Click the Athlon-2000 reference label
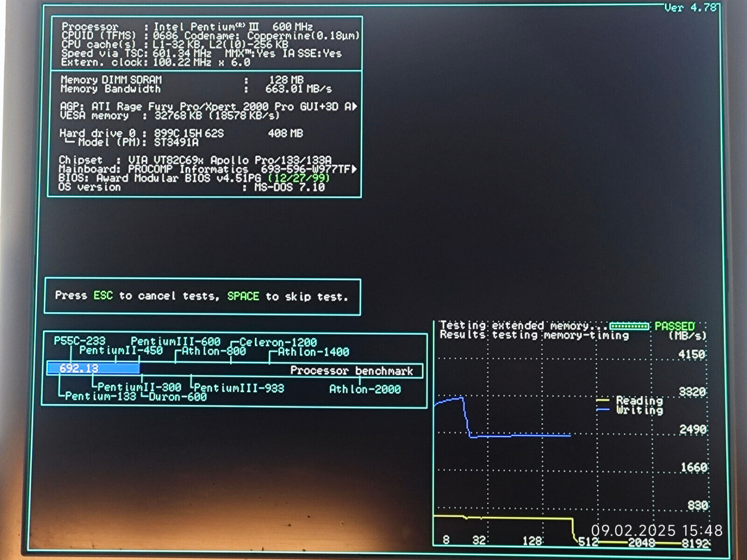The height and width of the screenshot is (560, 747). click(365, 389)
